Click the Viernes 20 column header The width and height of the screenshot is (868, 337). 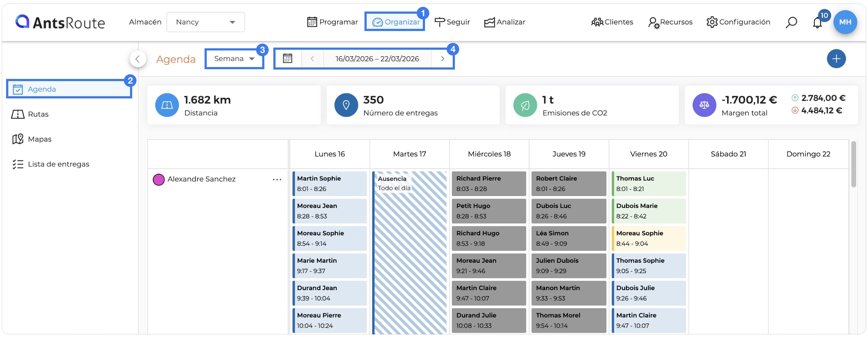(x=649, y=154)
